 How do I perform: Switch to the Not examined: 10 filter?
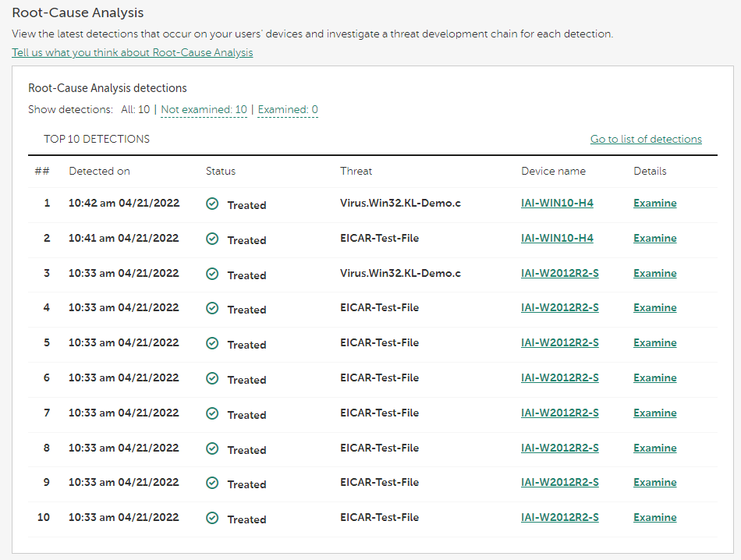tap(204, 109)
